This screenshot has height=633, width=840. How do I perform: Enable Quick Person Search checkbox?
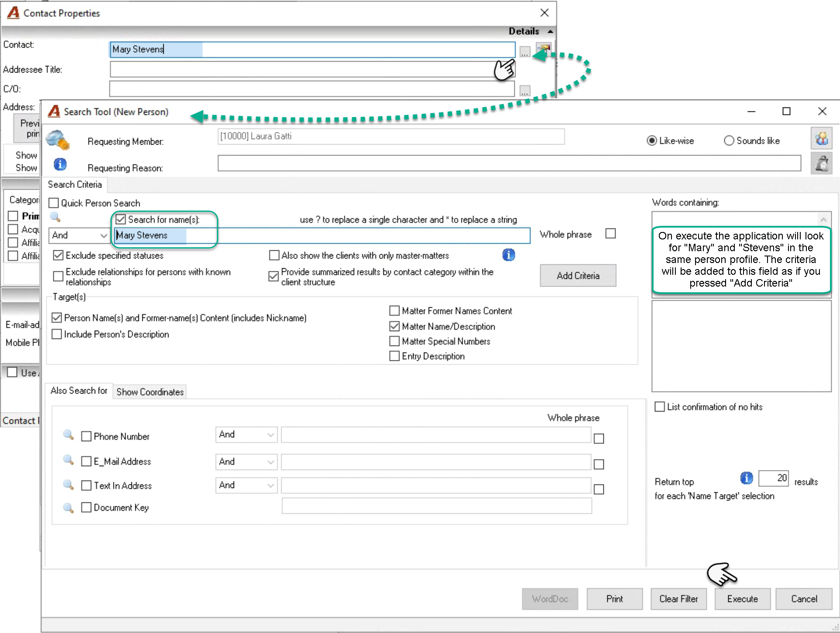tap(54, 203)
